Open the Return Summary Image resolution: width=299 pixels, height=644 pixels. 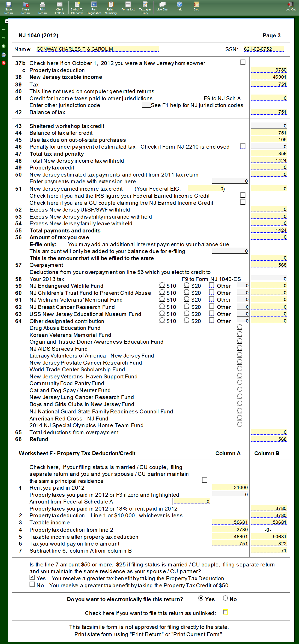tap(111, 8)
